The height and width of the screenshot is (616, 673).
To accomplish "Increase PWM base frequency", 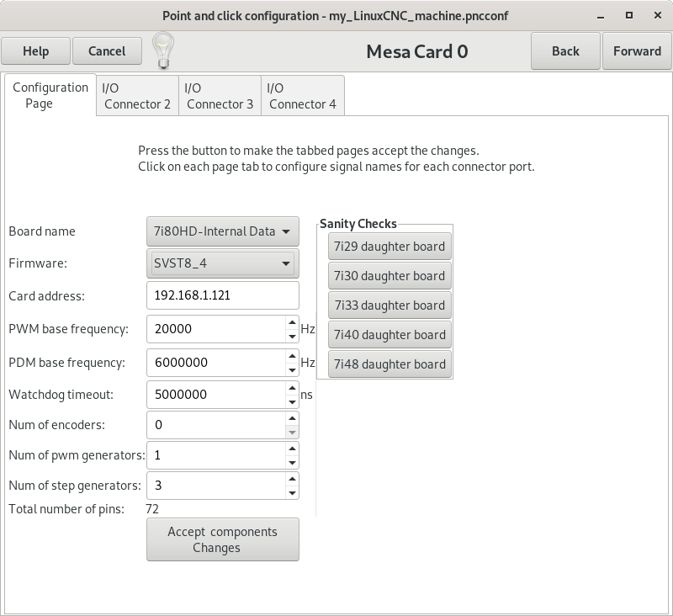I will pos(292,322).
